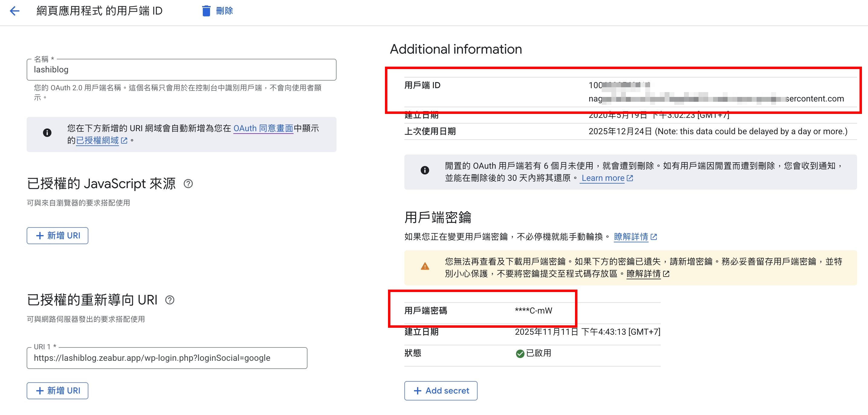Click the Learn more link
Screen dimensions: 868x415
(x=603, y=178)
